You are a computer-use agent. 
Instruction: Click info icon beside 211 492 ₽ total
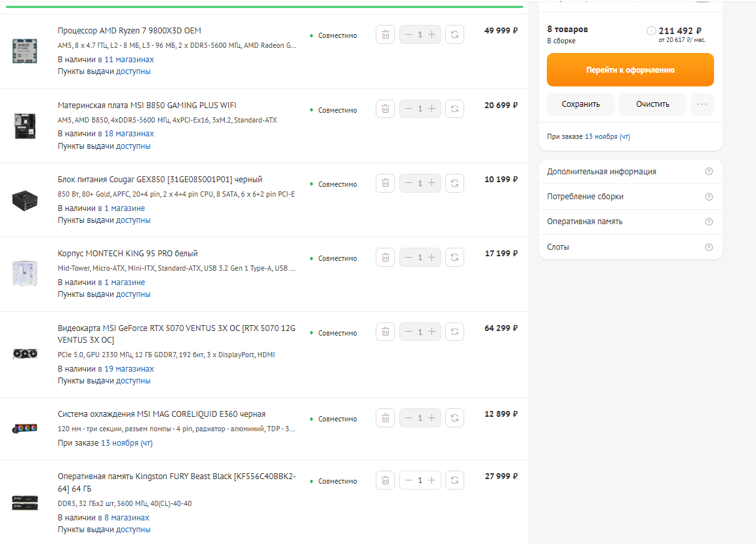(651, 31)
